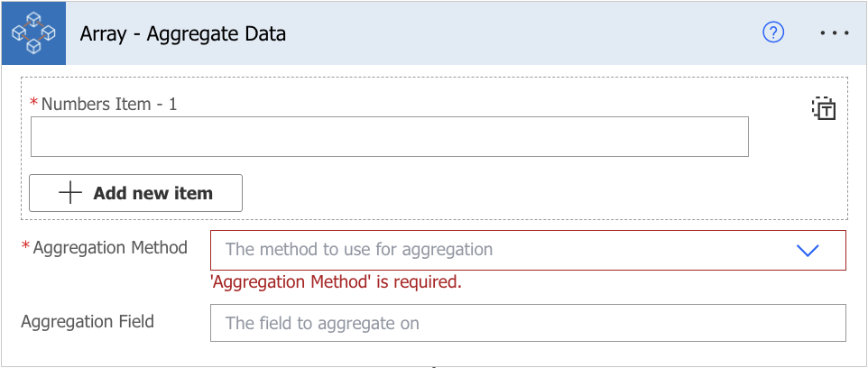This screenshot has height=368, width=868.
Task: Switch to input entire array icon
Action: pyautogui.click(x=823, y=108)
